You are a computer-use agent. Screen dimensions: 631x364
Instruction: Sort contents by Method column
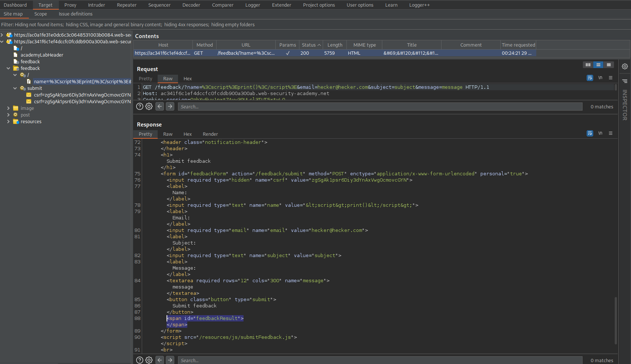[x=204, y=45]
